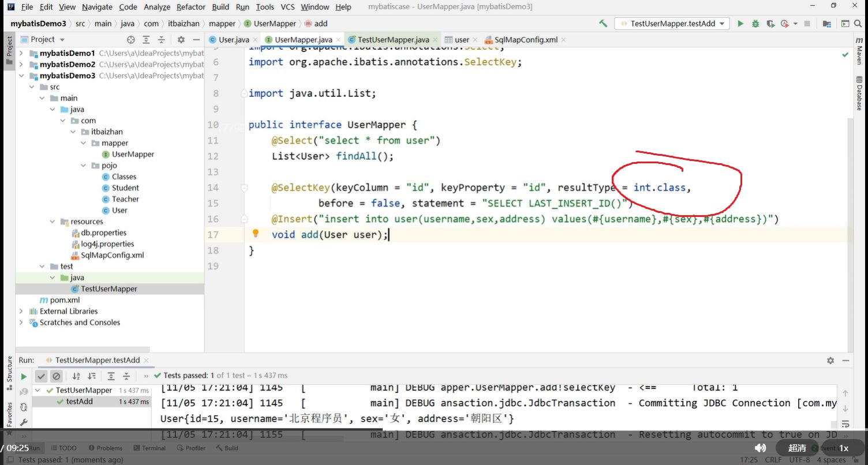Open the Refactor menu
This screenshot has height=465, width=868.
tap(191, 7)
